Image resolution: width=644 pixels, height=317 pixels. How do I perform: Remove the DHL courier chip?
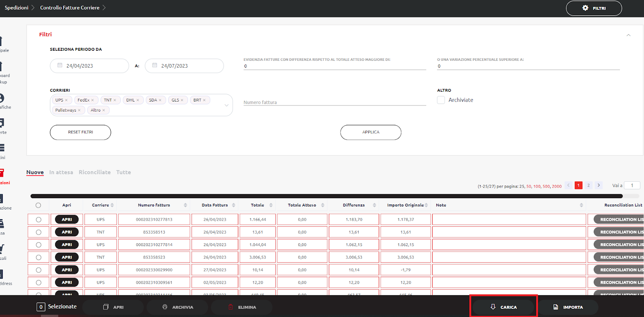tap(138, 100)
